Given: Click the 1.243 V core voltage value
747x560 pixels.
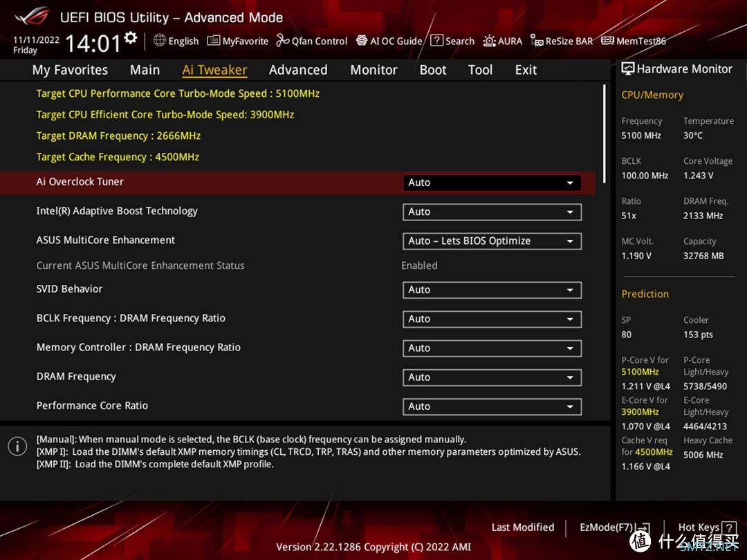Looking at the screenshot, I should point(699,176).
